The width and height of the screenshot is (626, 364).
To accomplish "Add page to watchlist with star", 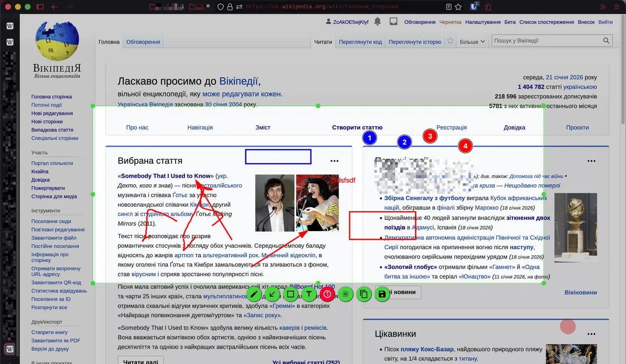I will [450, 41].
